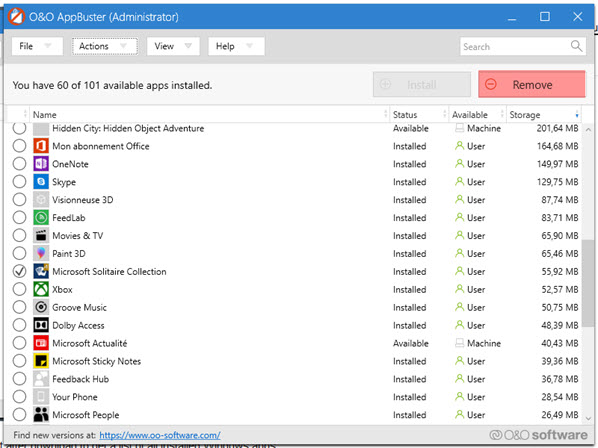Image resolution: width=598 pixels, height=448 pixels.
Task: Click the user icon in Skype row
Action: click(x=460, y=182)
